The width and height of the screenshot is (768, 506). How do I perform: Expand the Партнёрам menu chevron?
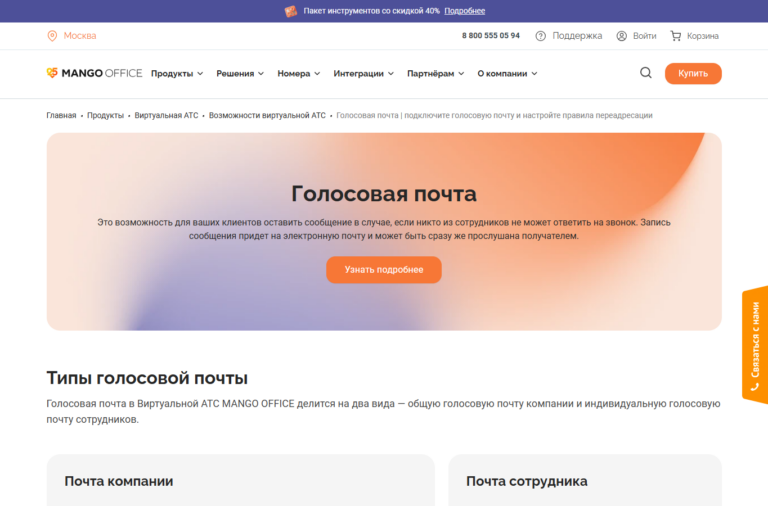coord(461,73)
